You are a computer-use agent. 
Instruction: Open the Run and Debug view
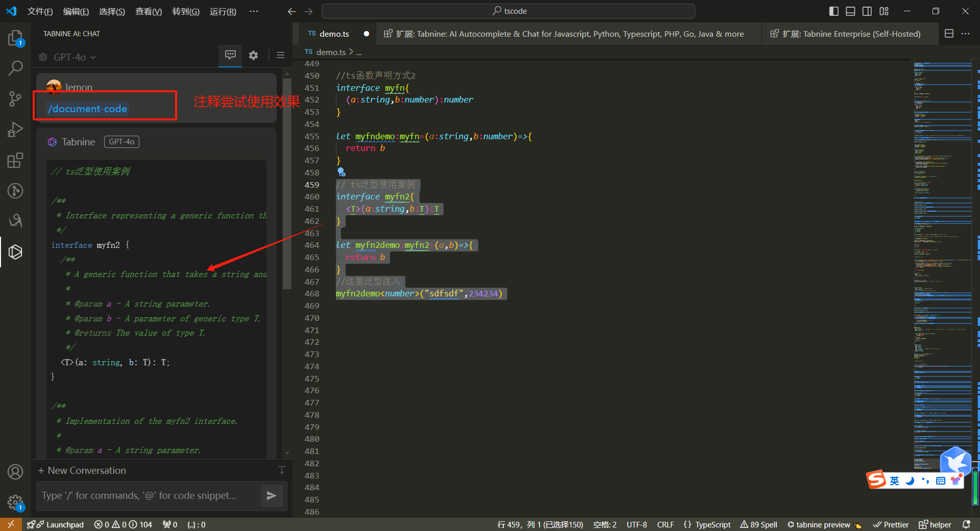pos(15,130)
